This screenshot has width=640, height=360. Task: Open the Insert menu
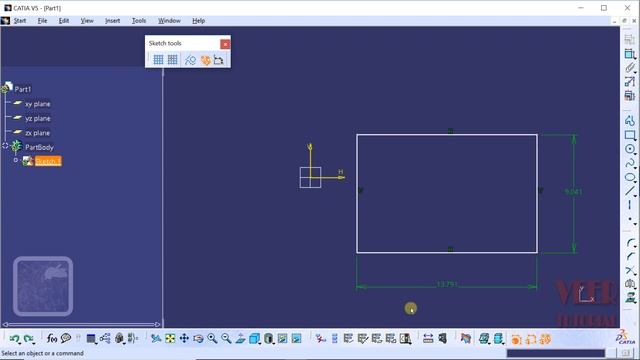(x=112, y=21)
